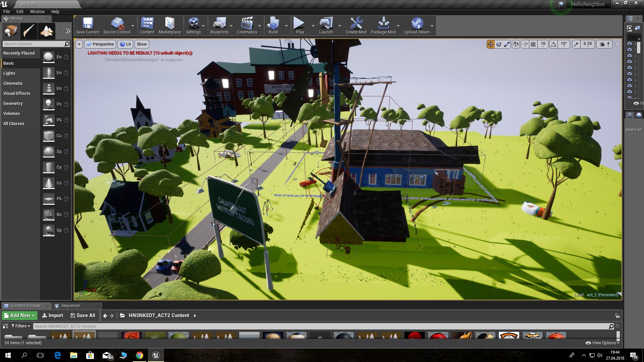Open the Perspective view dropdown

(100, 44)
